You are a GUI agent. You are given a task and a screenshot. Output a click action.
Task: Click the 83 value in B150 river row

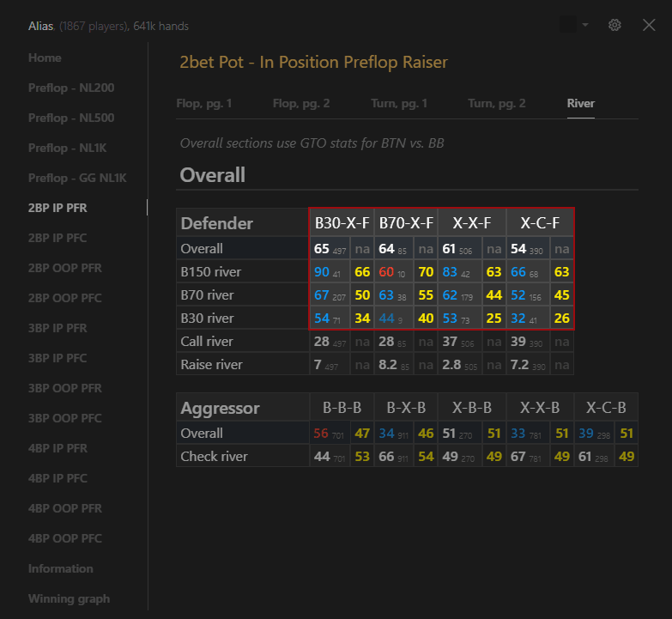[x=450, y=272]
